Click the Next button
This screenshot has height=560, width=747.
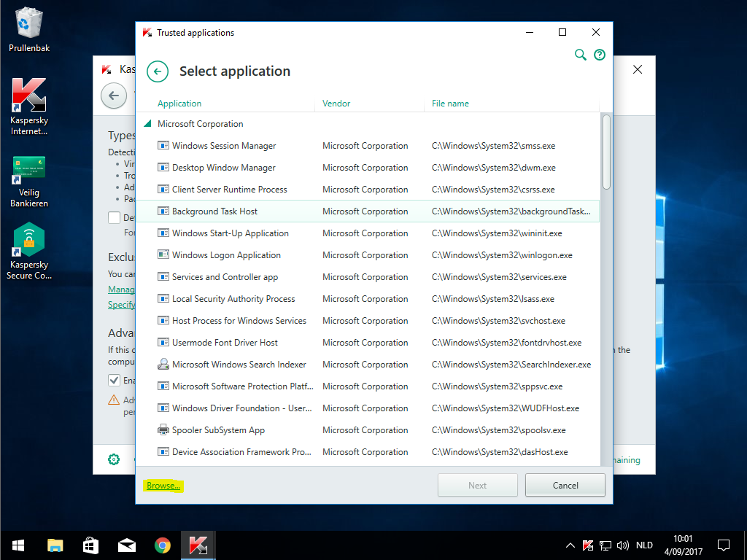[477, 485]
